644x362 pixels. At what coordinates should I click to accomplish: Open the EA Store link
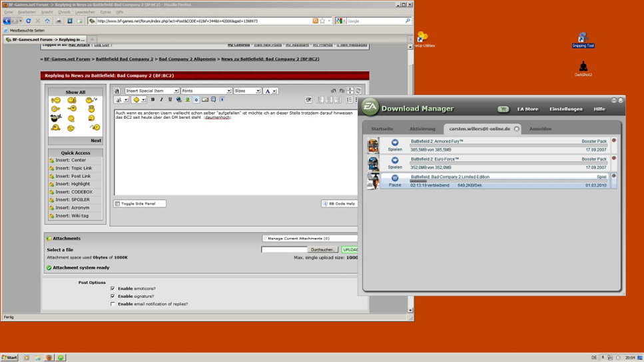tap(527, 109)
